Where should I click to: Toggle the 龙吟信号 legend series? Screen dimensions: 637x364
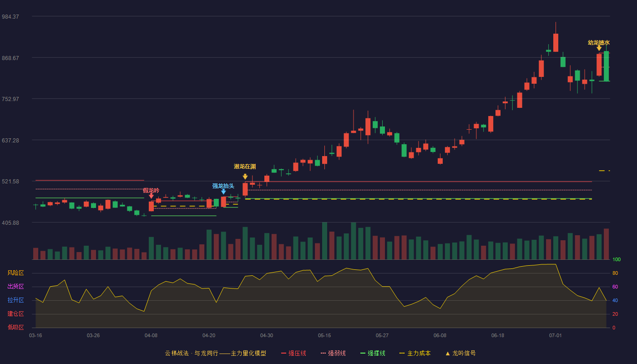point(460,353)
